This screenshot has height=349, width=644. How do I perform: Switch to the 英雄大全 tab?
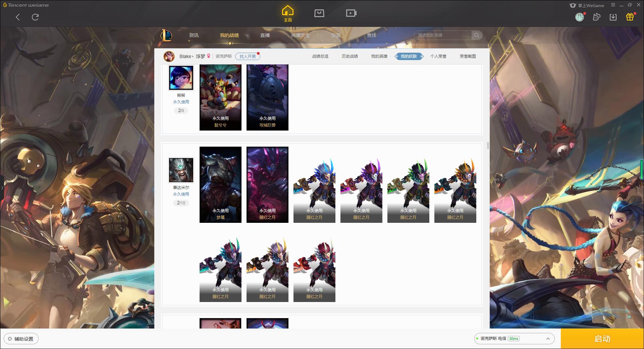[x=301, y=35]
